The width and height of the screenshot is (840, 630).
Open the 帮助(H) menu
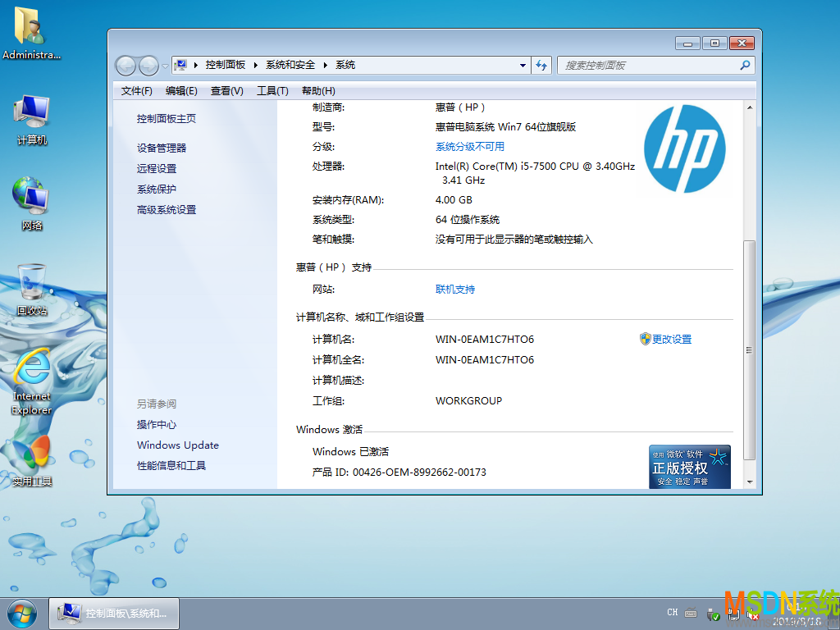point(318,91)
